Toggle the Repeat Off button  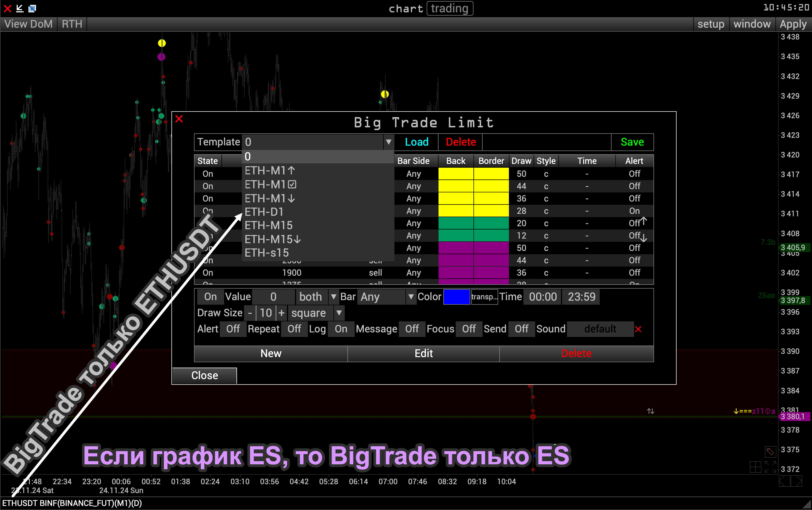pos(294,329)
